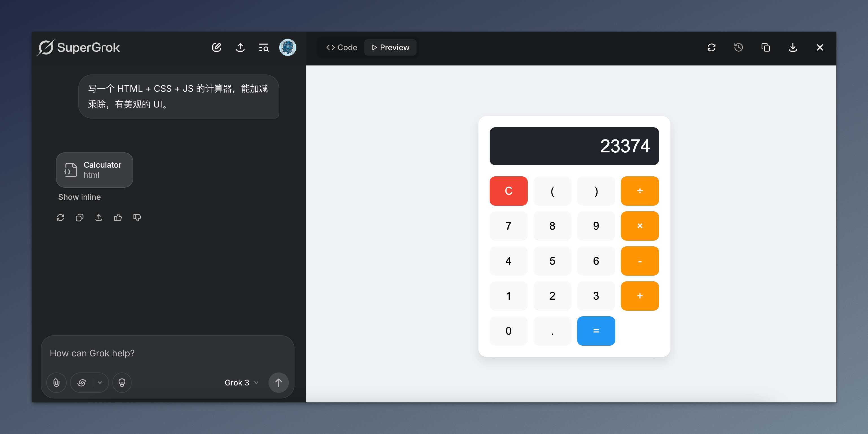
Task: Click the new chat compose icon
Action: (216, 47)
